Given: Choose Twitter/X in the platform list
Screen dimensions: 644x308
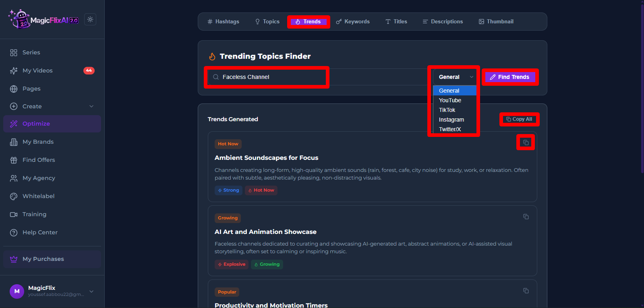Looking at the screenshot, I should tap(455, 129).
